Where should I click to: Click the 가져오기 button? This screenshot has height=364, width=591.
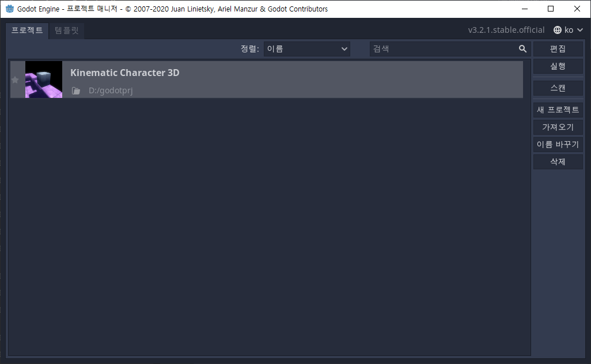(558, 127)
